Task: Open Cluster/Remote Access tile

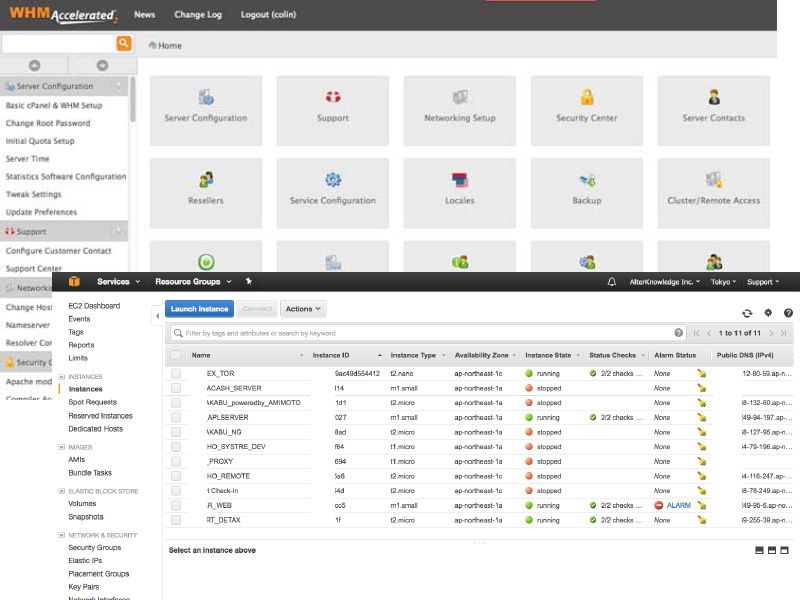Action: [714, 193]
